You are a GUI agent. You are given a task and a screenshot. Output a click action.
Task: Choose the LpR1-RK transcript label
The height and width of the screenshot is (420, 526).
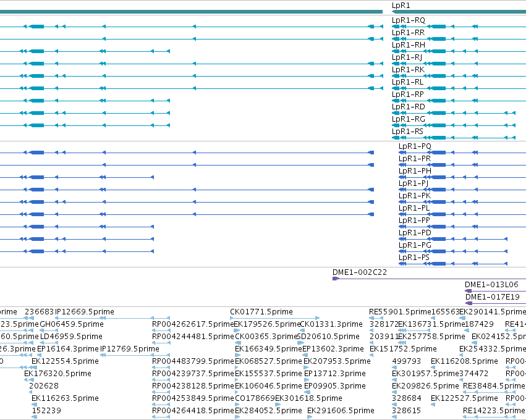pos(409,70)
